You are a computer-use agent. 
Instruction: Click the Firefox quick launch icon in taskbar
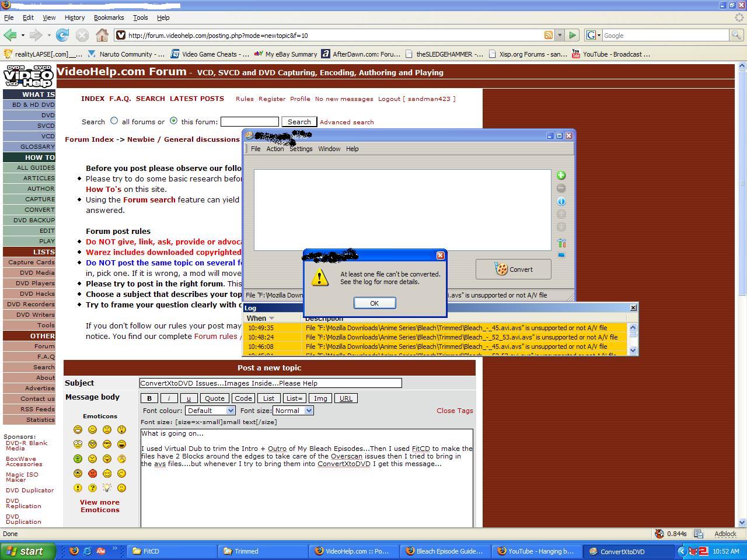tap(74, 551)
